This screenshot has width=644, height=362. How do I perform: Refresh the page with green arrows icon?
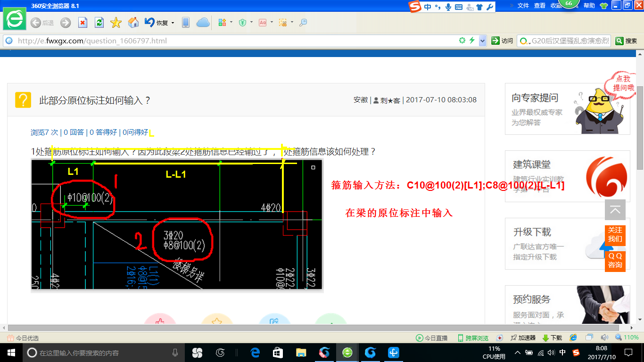(99, 23)
